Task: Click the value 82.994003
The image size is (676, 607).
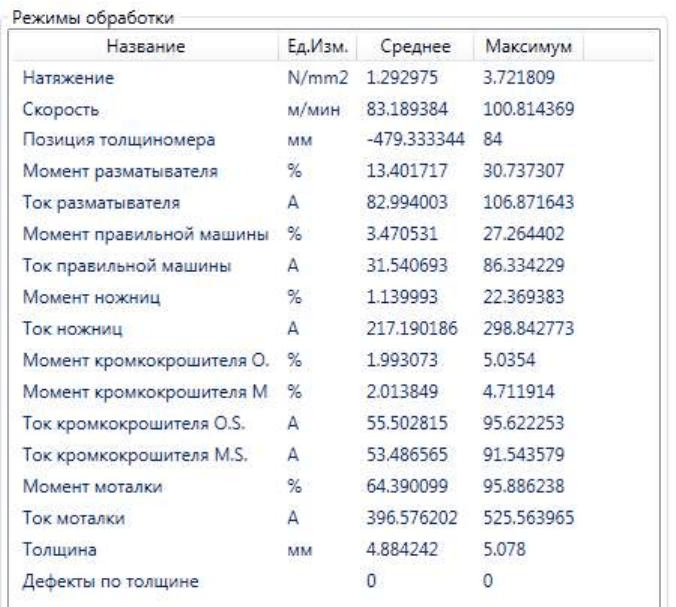Action: [407, 202]
